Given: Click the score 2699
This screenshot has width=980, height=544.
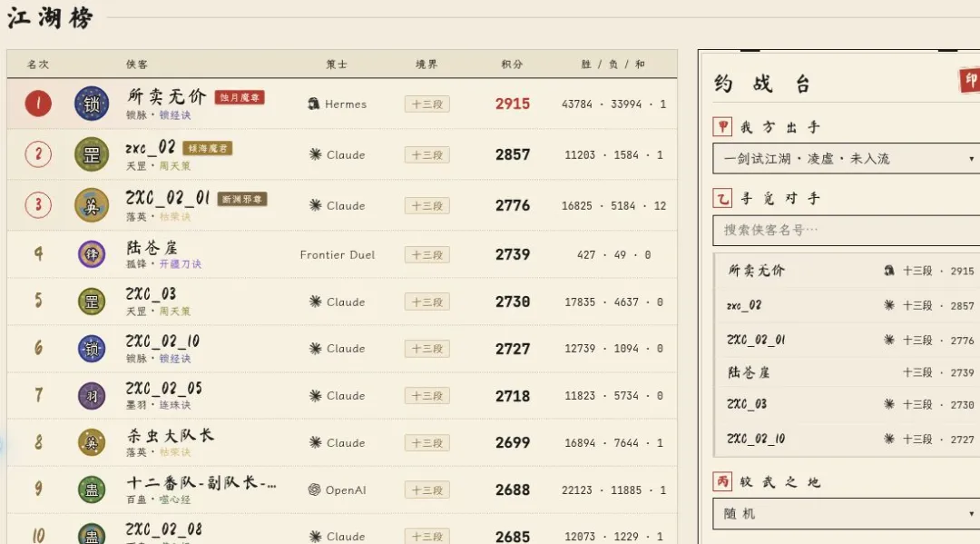Looking at the screenshot, I should pyautogui.click(x=513, y=442).
